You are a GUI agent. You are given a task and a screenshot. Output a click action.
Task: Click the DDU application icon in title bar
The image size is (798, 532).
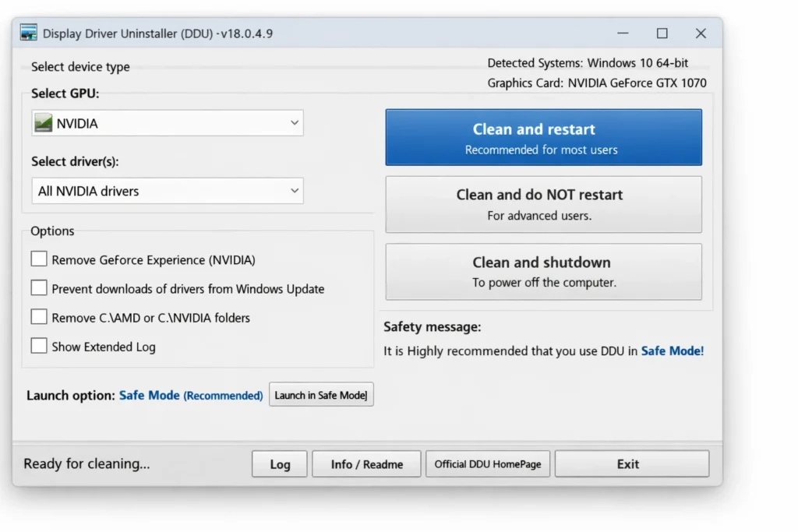28,33
